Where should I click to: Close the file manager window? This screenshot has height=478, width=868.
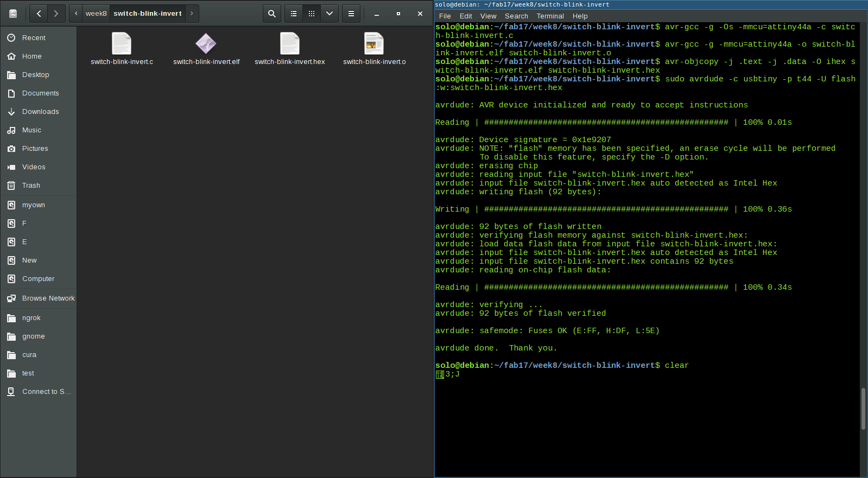(420, 14)
